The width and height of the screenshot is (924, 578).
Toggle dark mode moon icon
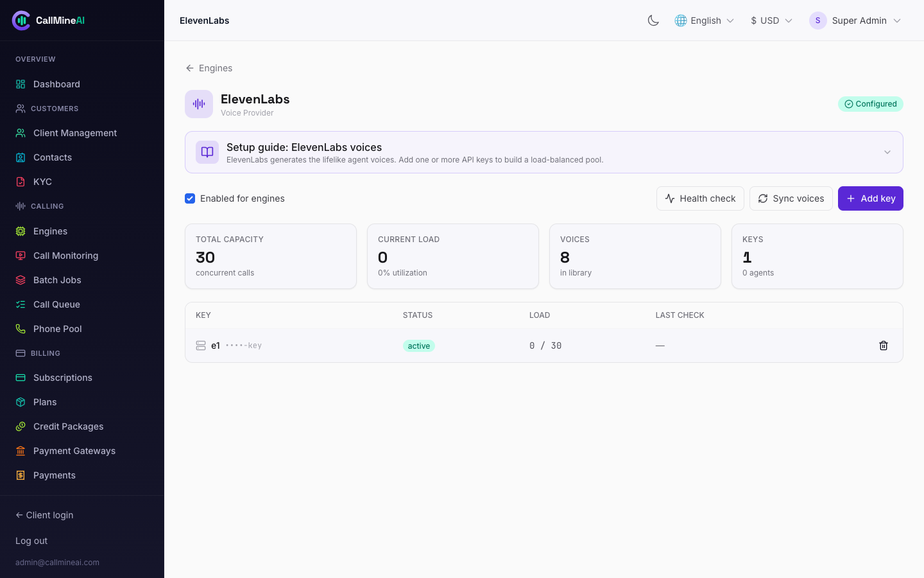[653, 21]
